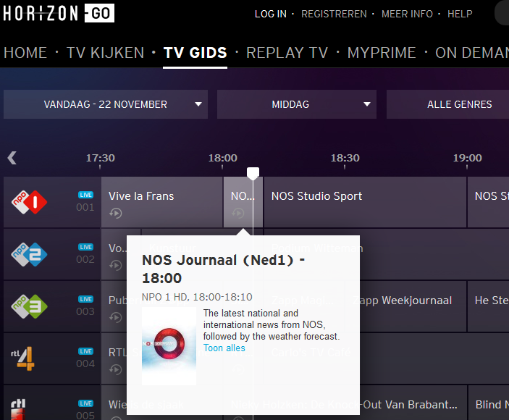This screenshot has height=420, width=509.
Task: Switch to TV Kijken tab
Action: 105,53
